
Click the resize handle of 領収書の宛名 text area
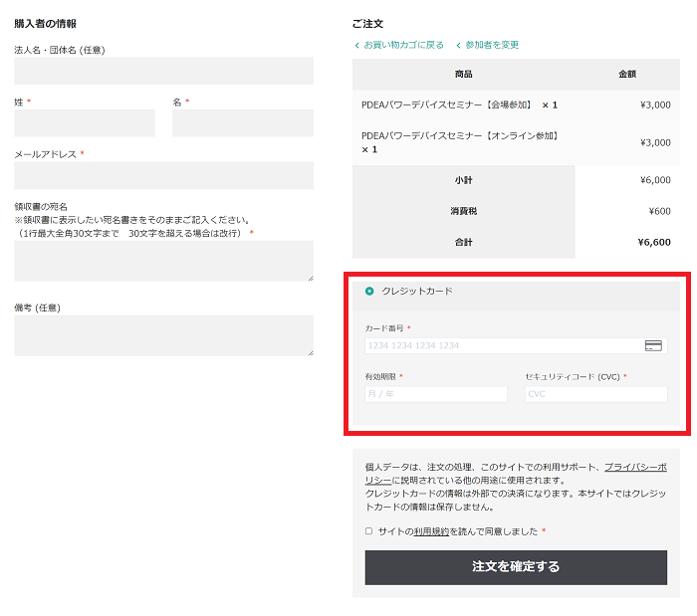[x=311, y=278]
